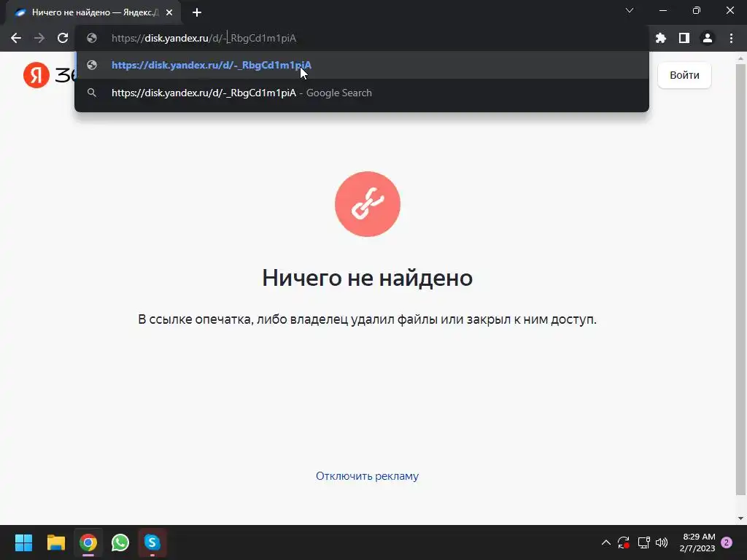Screen dimensions: 747x560
Task: Expand the tab search chevron
Action: tap(630, 10)
